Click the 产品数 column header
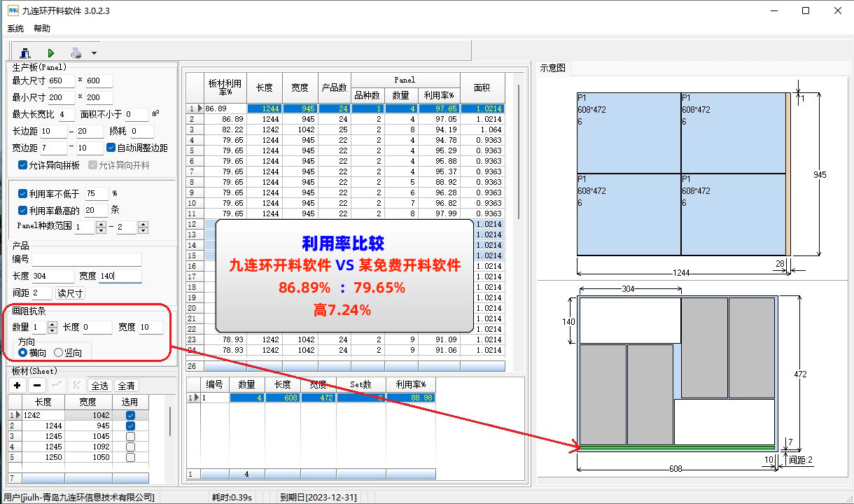The width and height of the screenshot is (854, 504). click(335, 87)
